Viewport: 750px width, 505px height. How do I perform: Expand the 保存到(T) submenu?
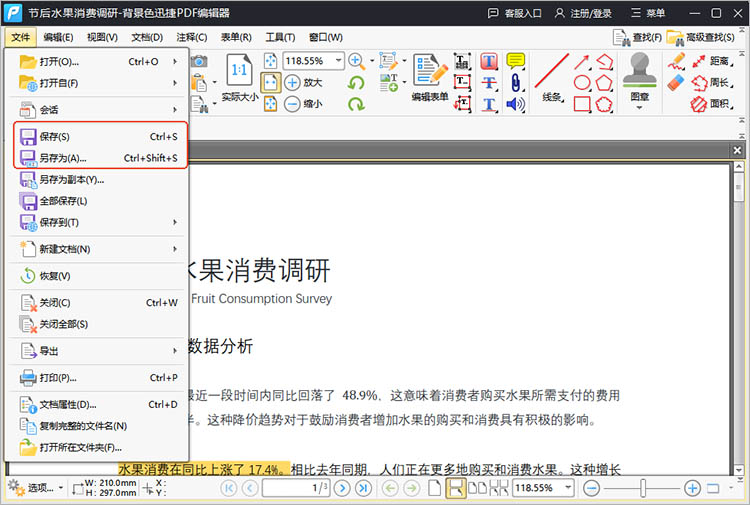point(99,222)
